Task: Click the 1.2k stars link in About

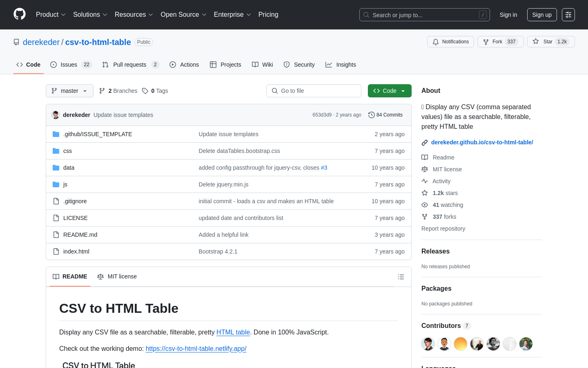Action: (x=445, y=193)
